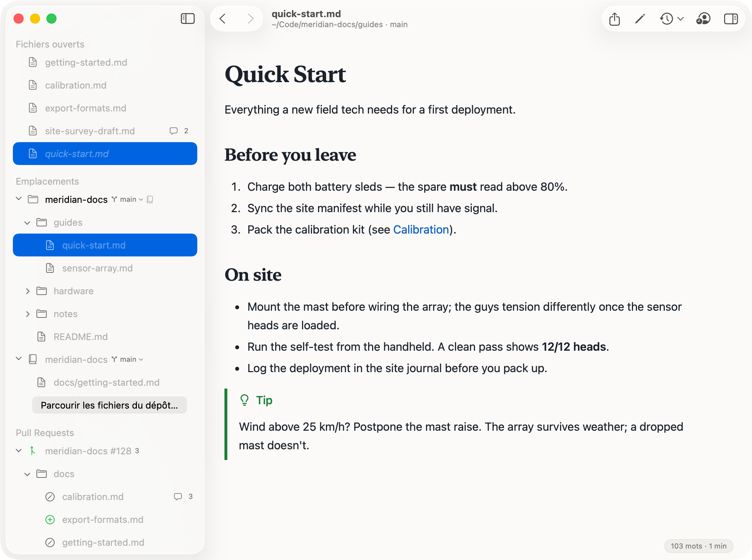The width and height of the screenshot is (752, 560).
Task: Open getting-started.md in open files
Action: pyautogui.click(x=105, y=62)
